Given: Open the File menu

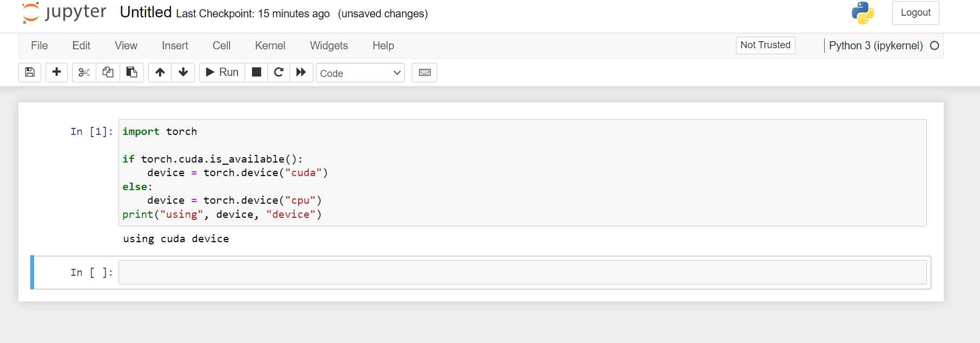Looking at the screenshot, I should tap(40, 46).
